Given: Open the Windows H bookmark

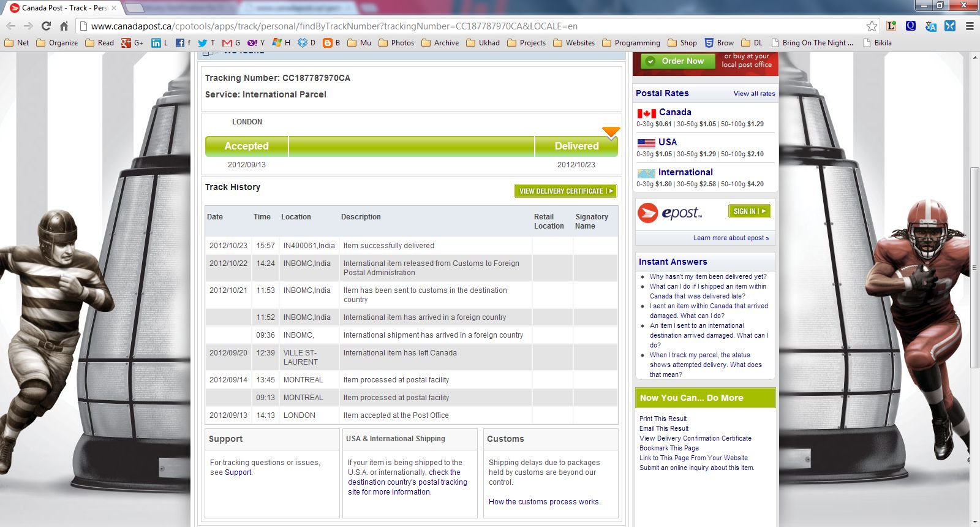Looking at the screenshot, I should coord(281,43).
